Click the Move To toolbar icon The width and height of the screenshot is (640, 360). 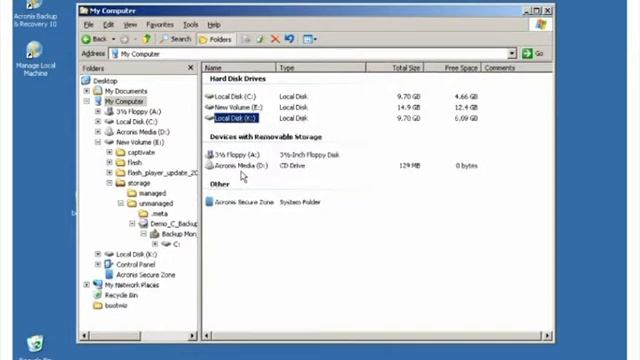point(246,39)
